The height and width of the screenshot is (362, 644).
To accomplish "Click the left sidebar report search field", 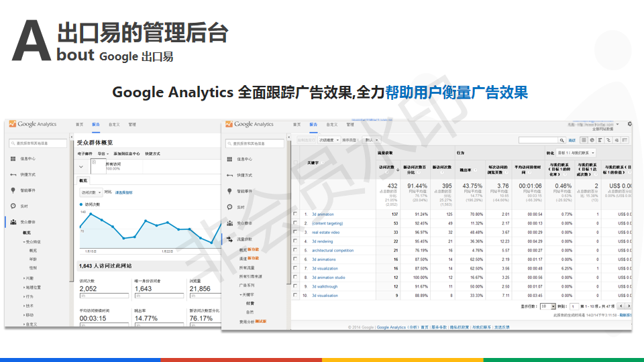I will 40,143.
